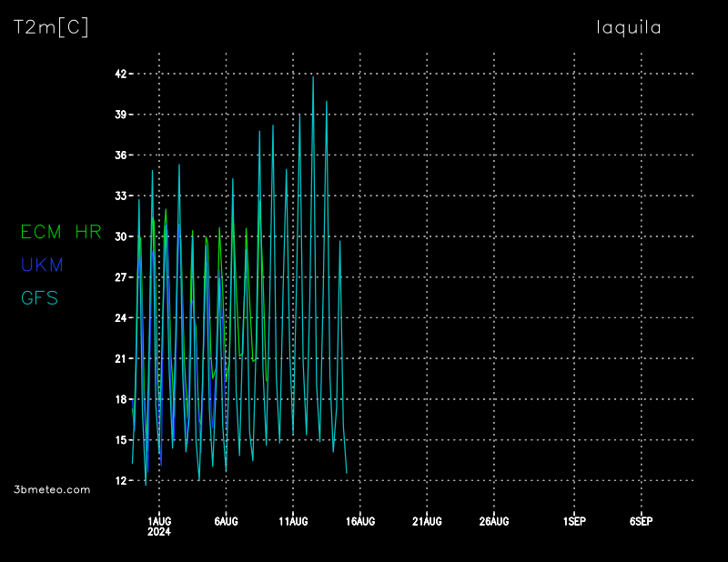The width and height of the screenshot is (728, 562).
Task: Click the 36 degree y-axis label
Action: point(119,156)
